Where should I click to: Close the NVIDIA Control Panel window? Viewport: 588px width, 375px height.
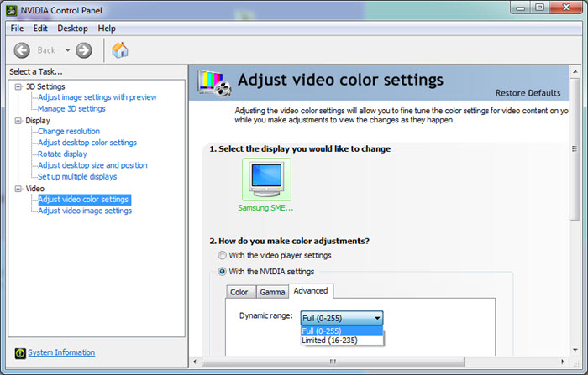(566, 8)
